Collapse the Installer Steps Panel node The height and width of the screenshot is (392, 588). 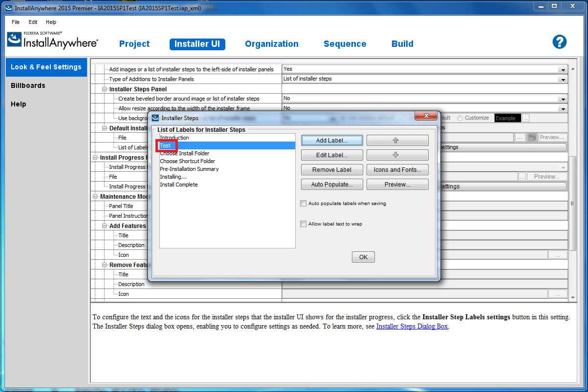coord(105,89)
